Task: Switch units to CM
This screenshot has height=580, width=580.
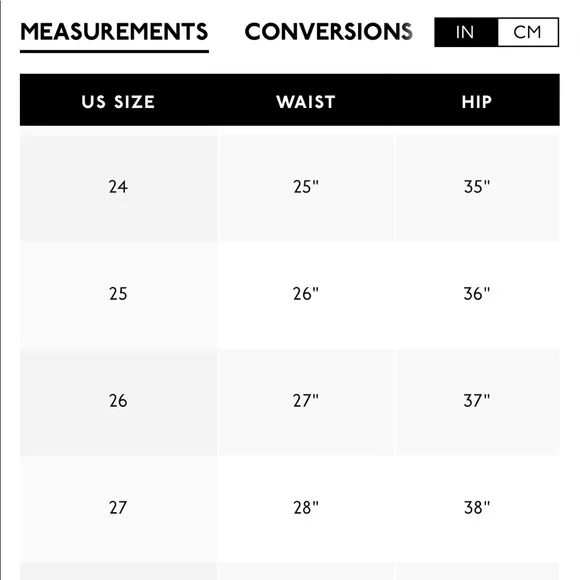Action: [528, 32]
